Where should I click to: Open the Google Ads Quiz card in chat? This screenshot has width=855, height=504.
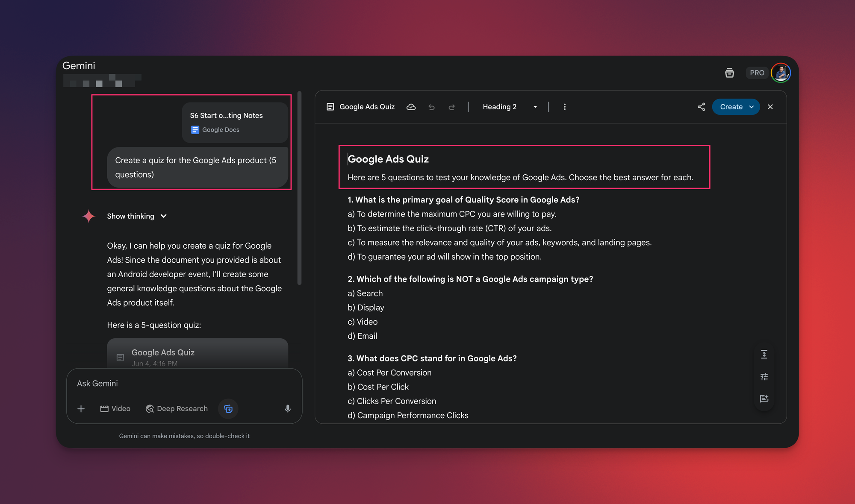tap(197, 354)
